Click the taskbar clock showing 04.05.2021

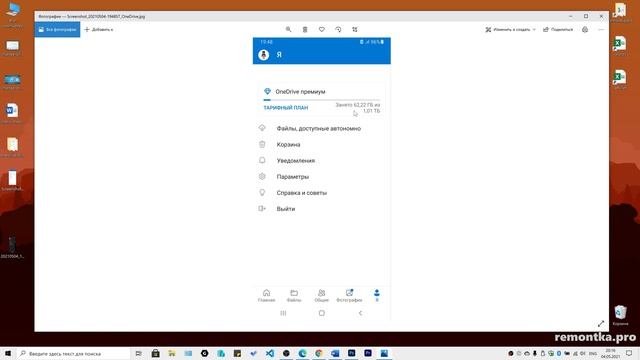pos(610,353)
